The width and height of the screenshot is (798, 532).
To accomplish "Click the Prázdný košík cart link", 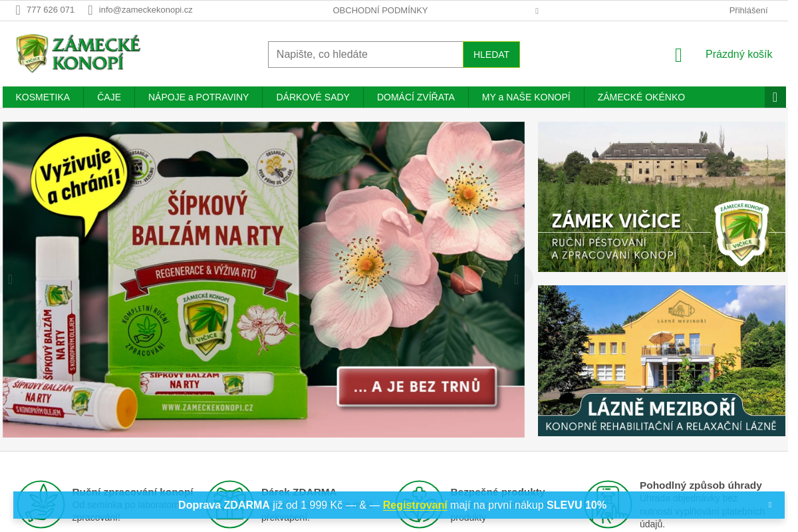I will (x=739, y=55).
